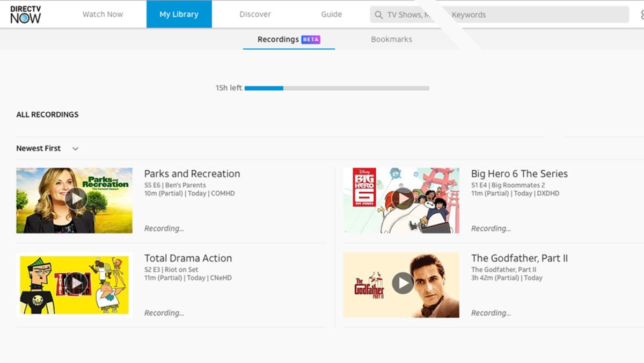Click "S5 E6 | Ben's Parents" episode text
The image size is (644, 363).
pos(175,185)
